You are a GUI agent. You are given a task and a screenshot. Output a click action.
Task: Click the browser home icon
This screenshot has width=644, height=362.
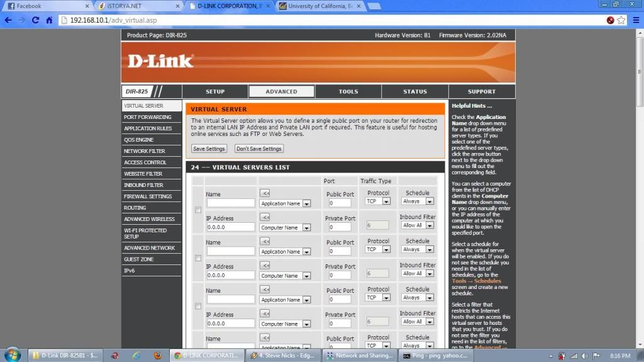pos(49,20)
